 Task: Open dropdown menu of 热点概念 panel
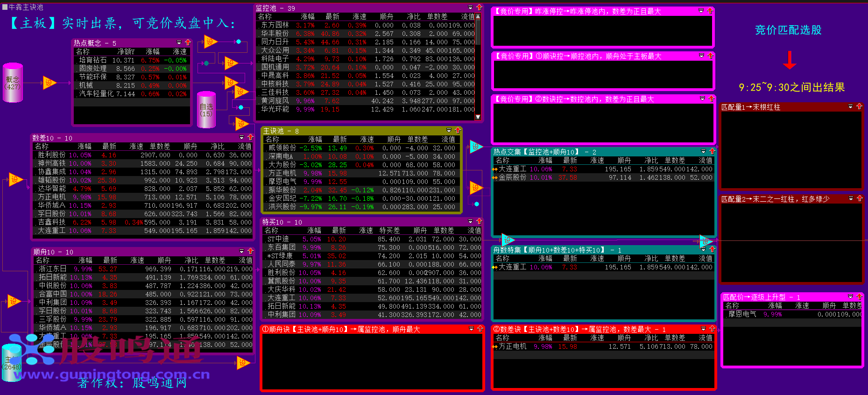point(179,42)
